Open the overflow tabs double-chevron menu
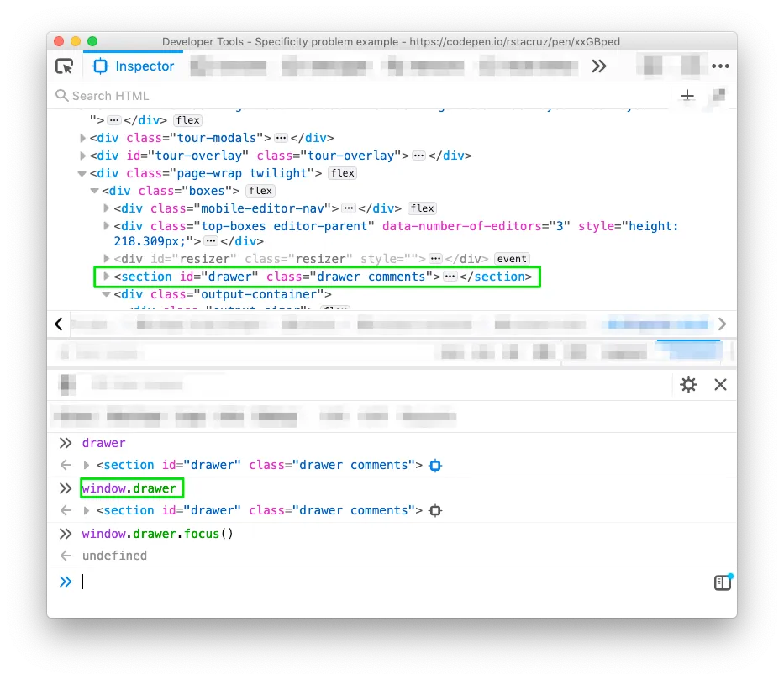784x680 pixels. [x=599, y=66]
